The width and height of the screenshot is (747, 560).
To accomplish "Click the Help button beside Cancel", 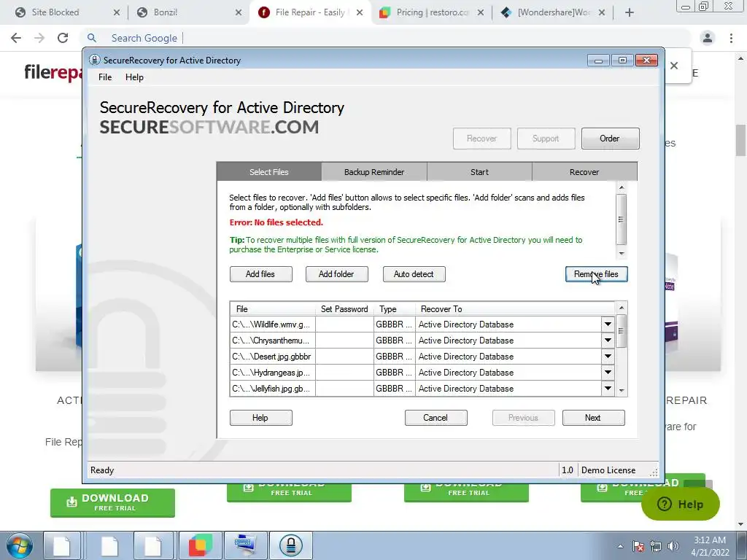I will click(260, 418).
